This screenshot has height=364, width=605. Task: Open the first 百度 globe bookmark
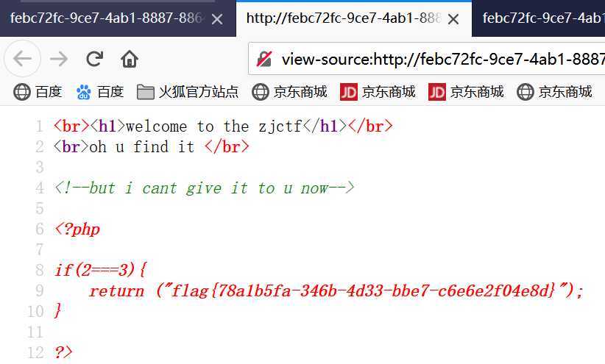tap(38, 92)
